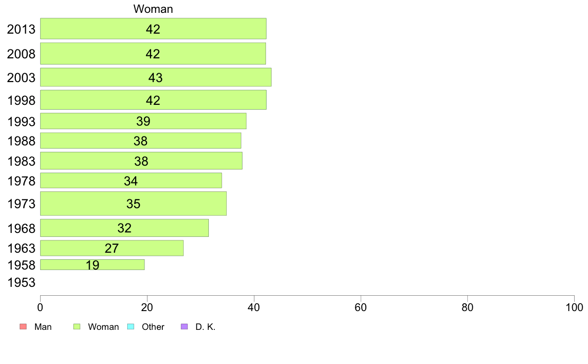The width and height of the screenshot is (588, 364).
Task: Click the green Woman legend swatch
Action: (77, 326)
